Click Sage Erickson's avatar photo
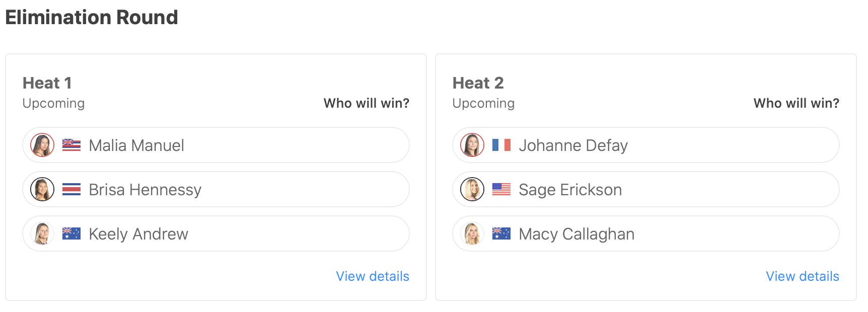This screenshot has width=868, height=312. click(472, 189)
